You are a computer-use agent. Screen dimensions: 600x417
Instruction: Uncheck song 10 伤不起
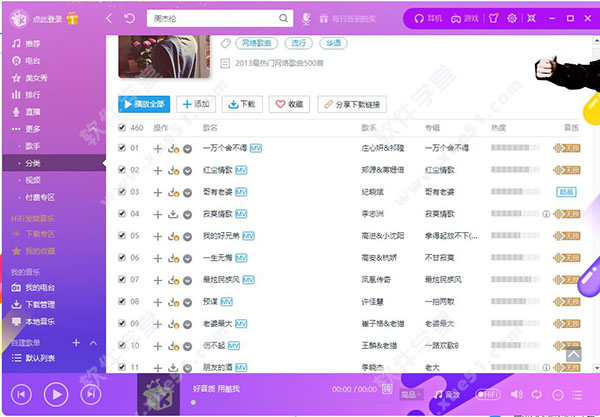click(122, 345)
